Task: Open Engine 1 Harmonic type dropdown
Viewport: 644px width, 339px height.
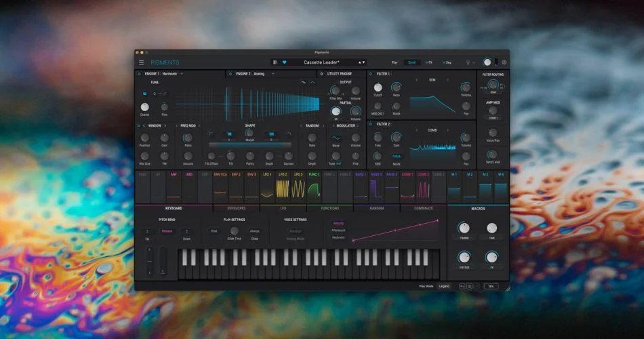Action: [182, 74]
